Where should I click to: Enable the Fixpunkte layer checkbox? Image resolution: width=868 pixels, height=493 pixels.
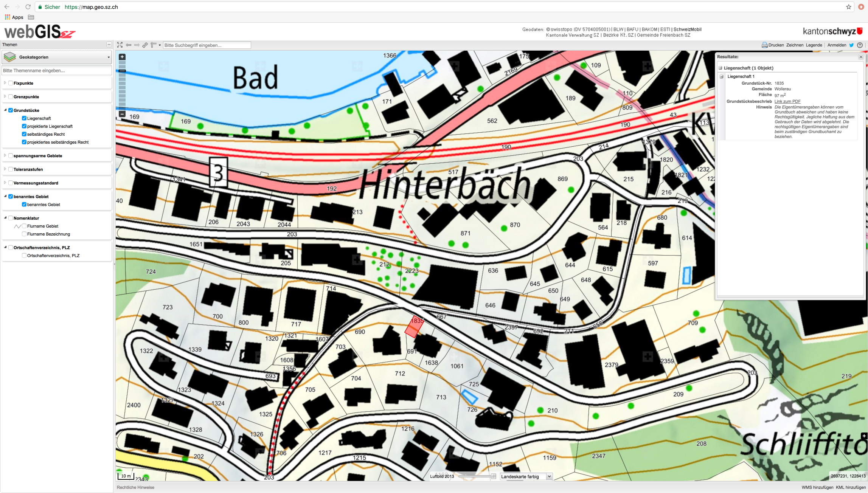point(11,83)
